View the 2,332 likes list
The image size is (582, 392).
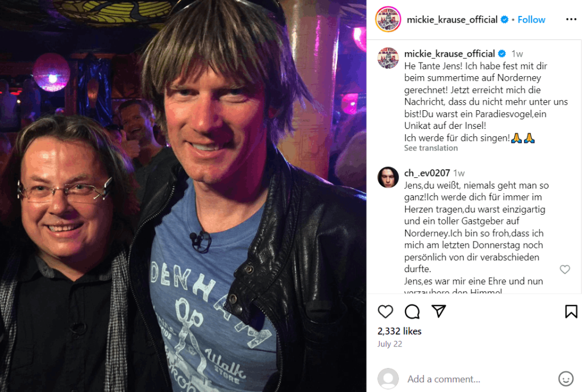click(400, 331)
